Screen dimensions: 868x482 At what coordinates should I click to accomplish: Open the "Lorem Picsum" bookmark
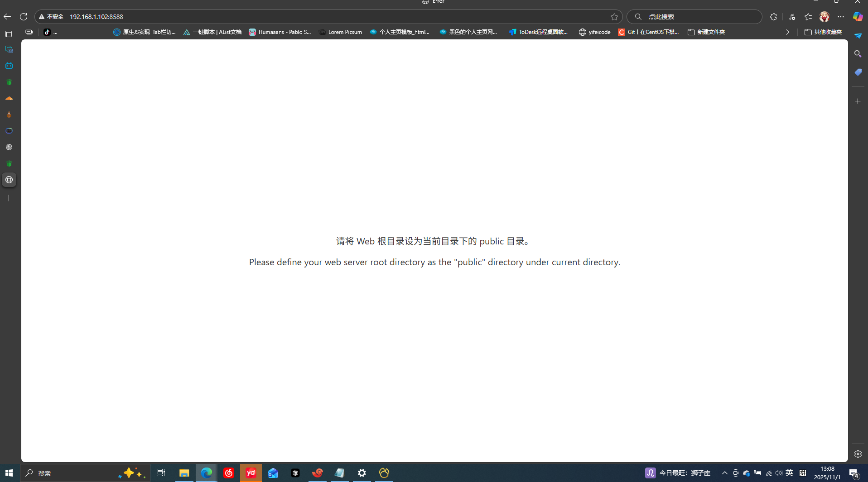(340, 32)
